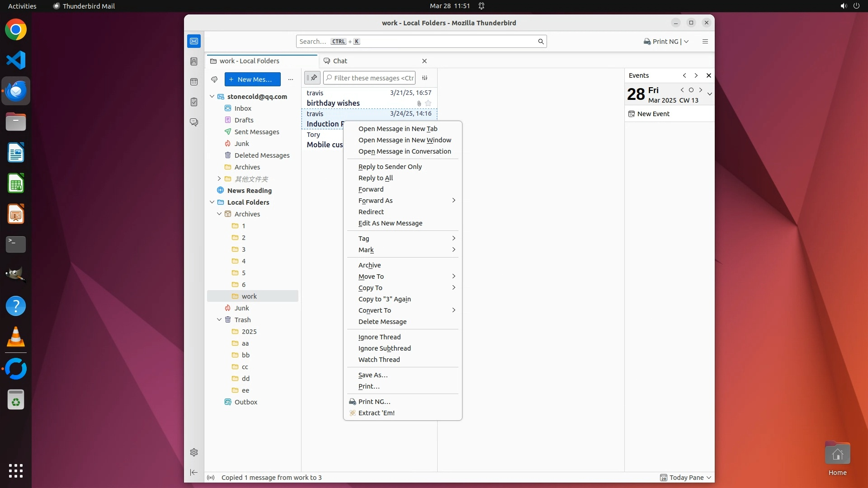Open the Print NG dropdown arrow
This screenshot has width=868, height=488.
point(686,42)
